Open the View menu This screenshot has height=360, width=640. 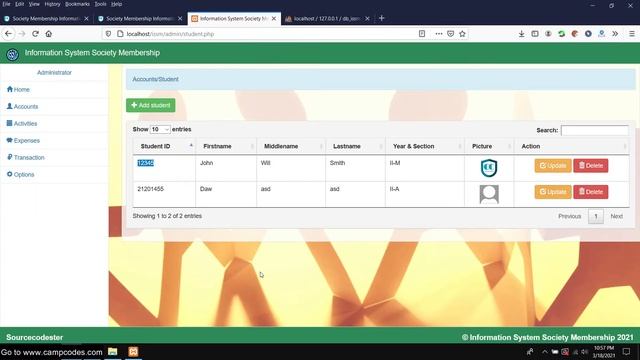point(34,4)
